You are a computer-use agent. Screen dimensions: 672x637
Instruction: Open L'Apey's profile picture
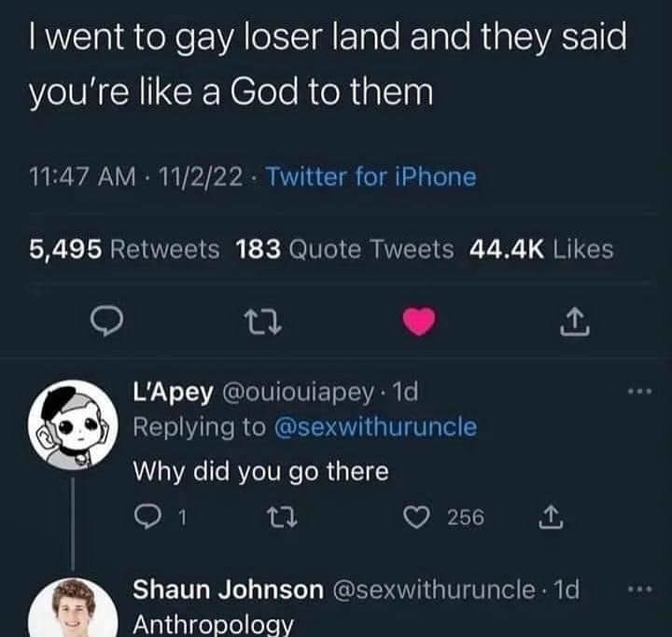pyautogui.click(x=74, y=425)
